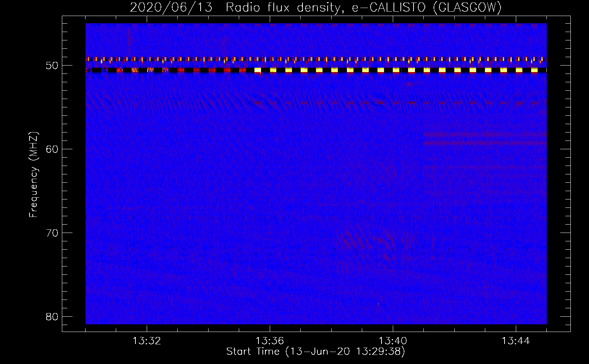
Task: Click the 60 frequency tick label
Action: (x=52, y=149)
